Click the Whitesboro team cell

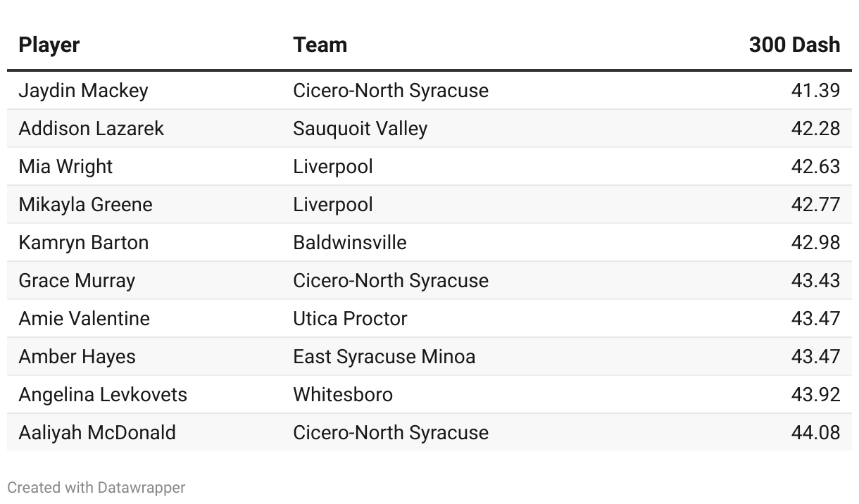pos(343,395)
